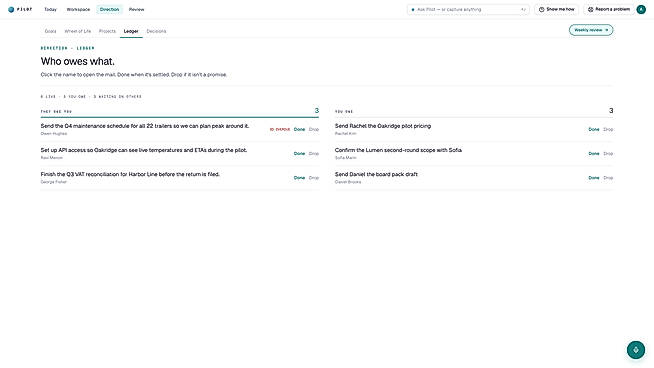Drop the Lumen second-round scope item

[x=608, y=154]
